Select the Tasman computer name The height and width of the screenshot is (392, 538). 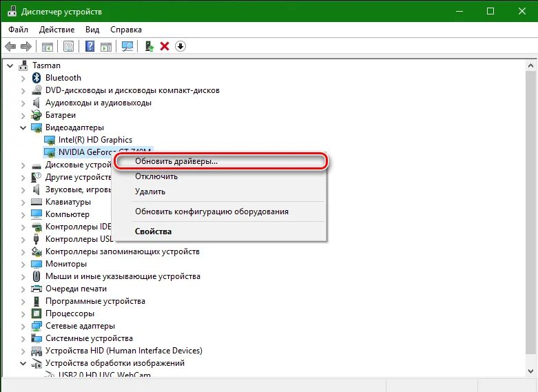tap(46, 65)
